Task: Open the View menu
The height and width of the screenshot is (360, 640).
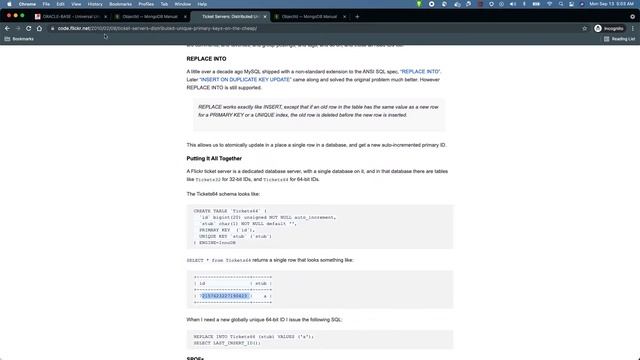Action: 76,4
